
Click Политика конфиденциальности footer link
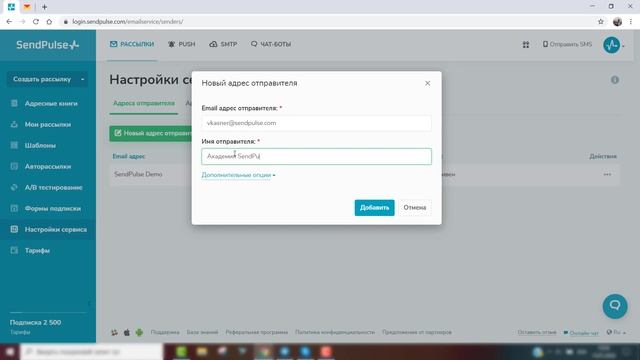(x=335, y=332)
